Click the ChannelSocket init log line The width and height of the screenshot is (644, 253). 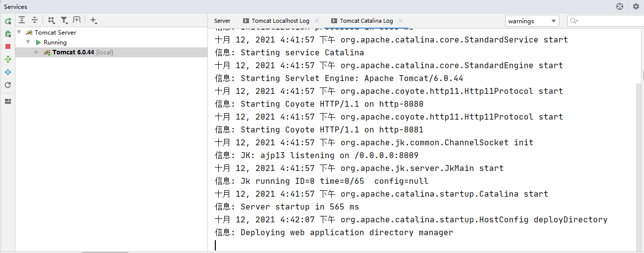[374, 142]
